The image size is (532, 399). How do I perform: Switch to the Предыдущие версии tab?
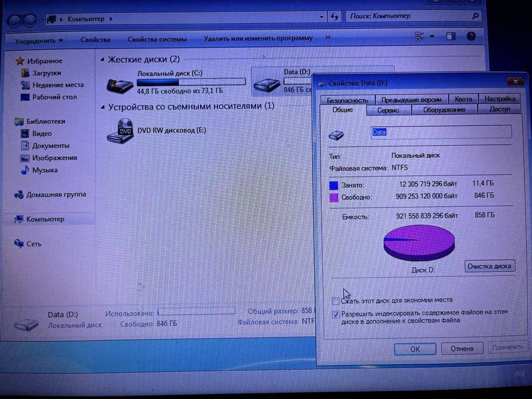(411, 100)
